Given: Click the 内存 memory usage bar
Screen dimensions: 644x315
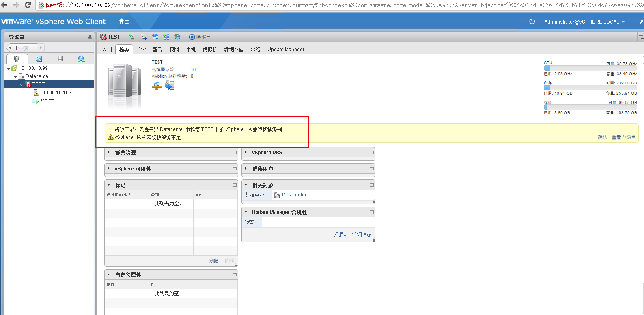Looking at the screenshot, I should (590, 88).
